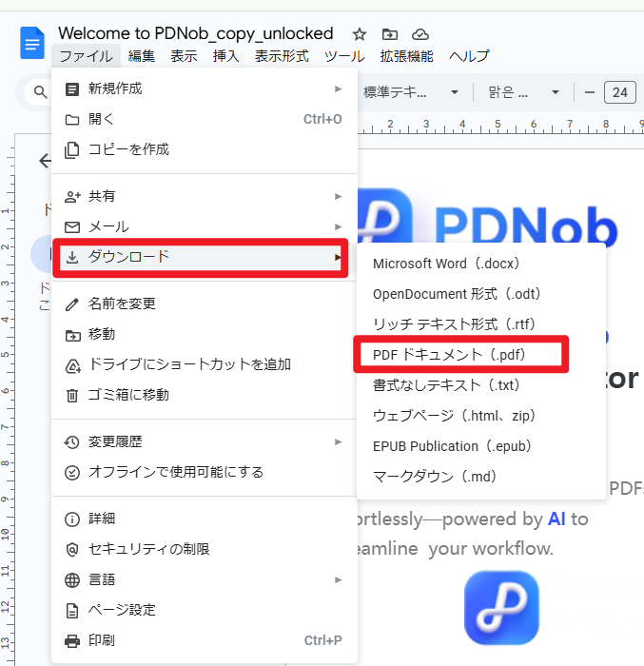Download as 書式なしテキスト (.txt)
This screenshot has width=644, height=666.
coord(481,385)
